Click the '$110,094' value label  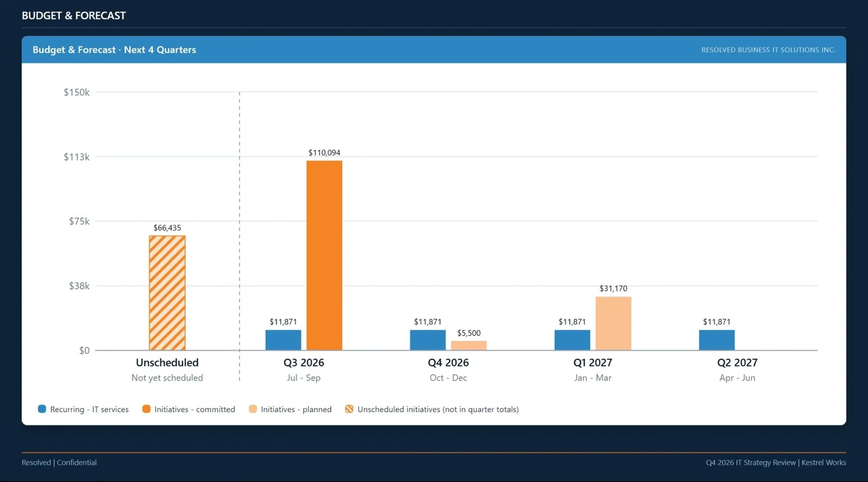[324, 153]
